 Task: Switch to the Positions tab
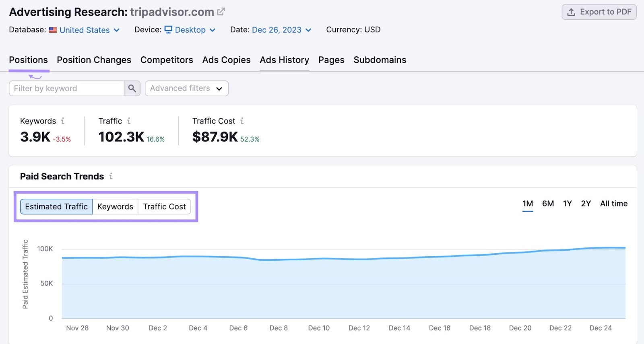click(x=29, y=60)
